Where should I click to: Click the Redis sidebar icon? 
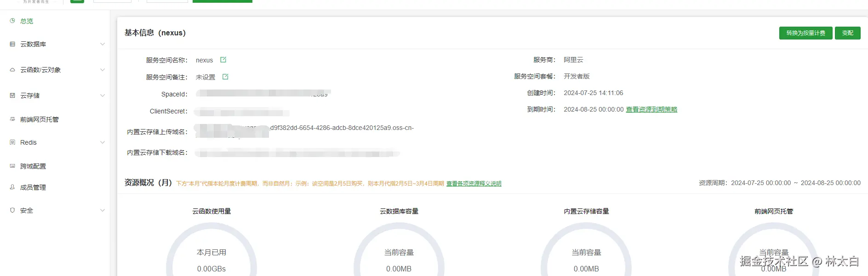(12, 142)
